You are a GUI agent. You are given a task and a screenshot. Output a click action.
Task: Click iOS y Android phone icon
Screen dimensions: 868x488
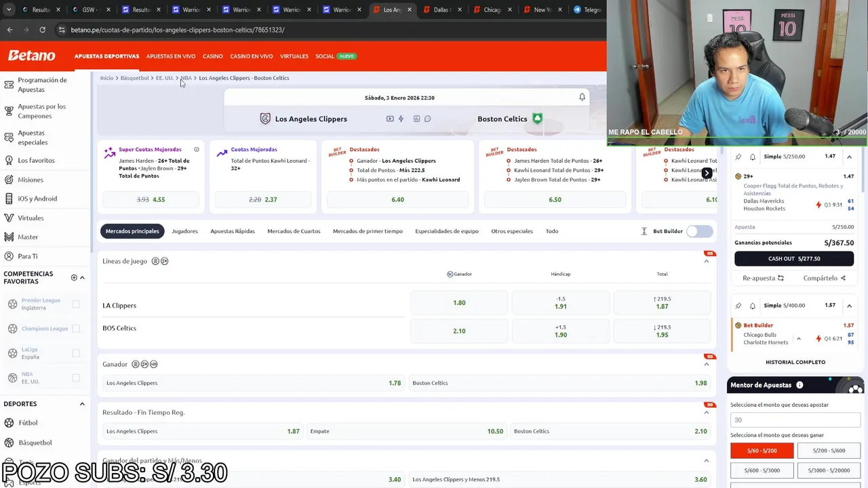click(x=9, y=199)
